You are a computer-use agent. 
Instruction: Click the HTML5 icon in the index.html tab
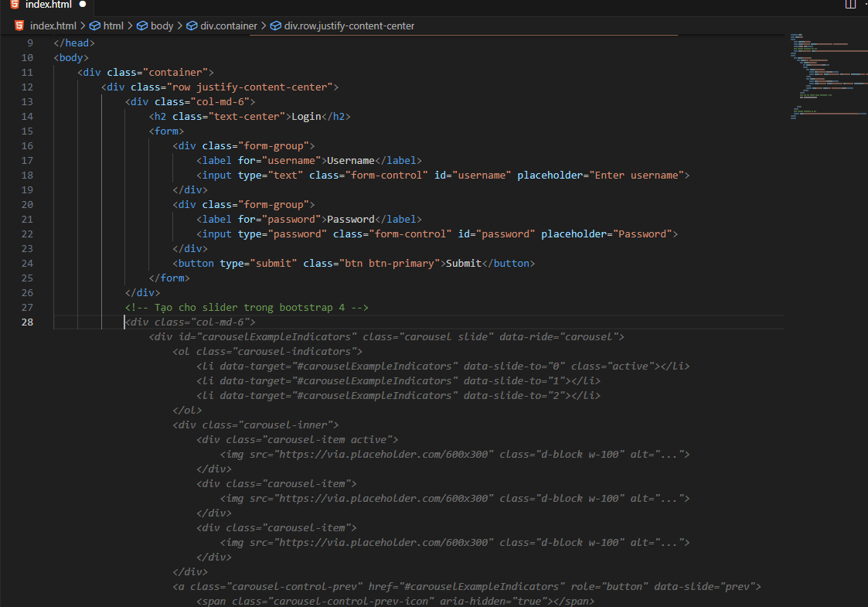pos(15,5)
